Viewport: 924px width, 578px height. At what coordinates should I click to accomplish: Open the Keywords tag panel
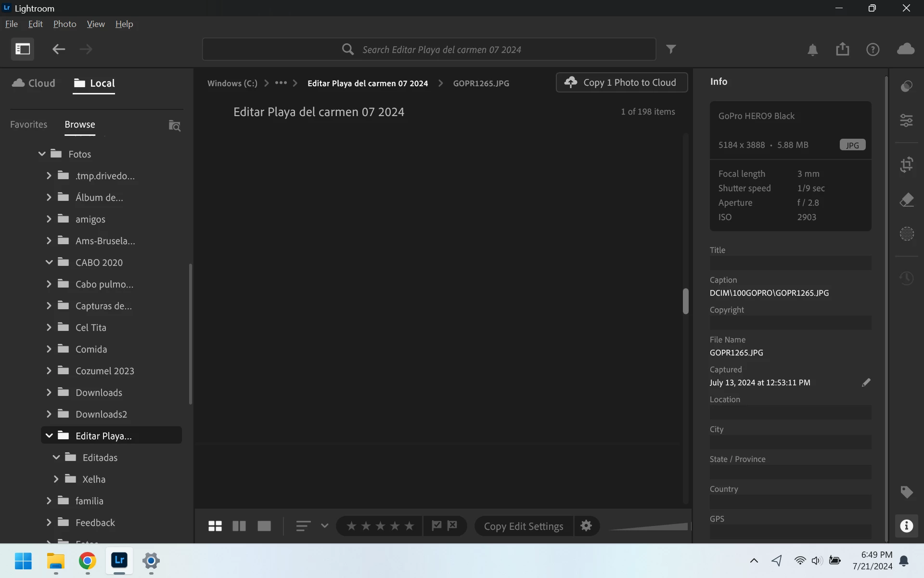[x=907, y=492]
